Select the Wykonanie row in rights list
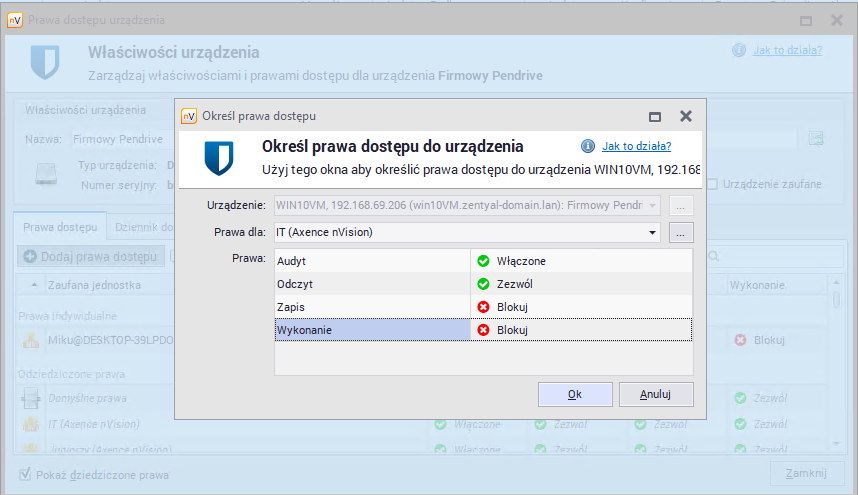Screen dimensions: 858x495 tap(372, 330)
